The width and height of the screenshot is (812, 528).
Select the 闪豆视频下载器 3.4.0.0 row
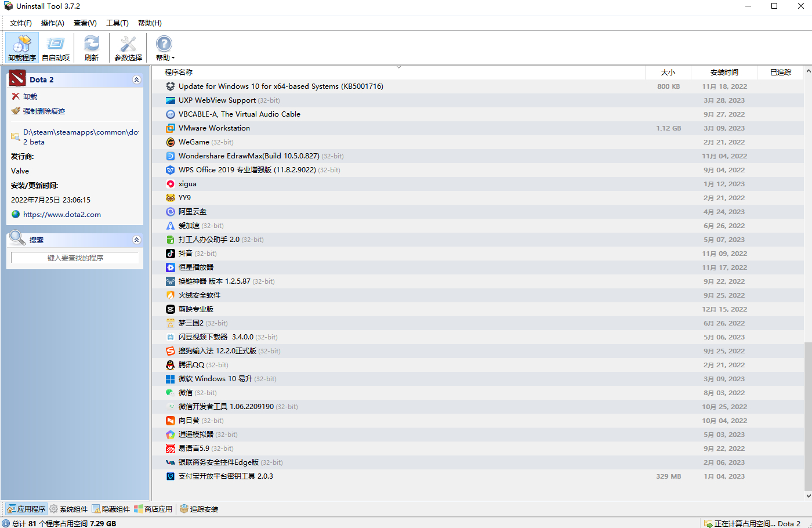tap(478, 337)
